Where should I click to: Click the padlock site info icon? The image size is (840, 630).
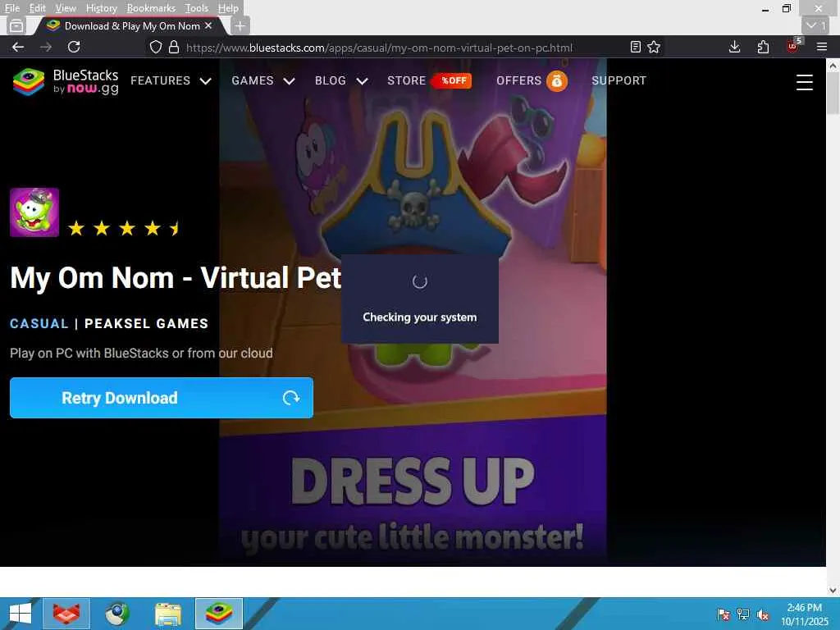point(174,47)
